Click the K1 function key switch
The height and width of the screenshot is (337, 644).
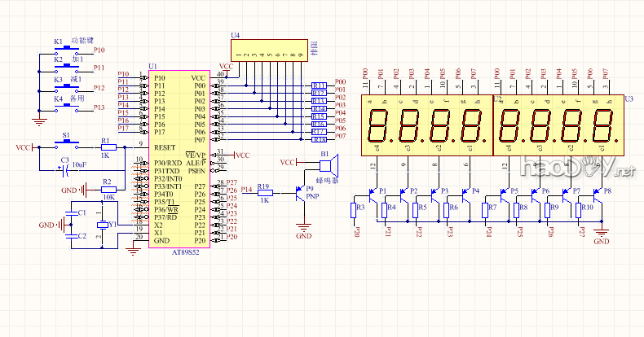coord(65,50)
